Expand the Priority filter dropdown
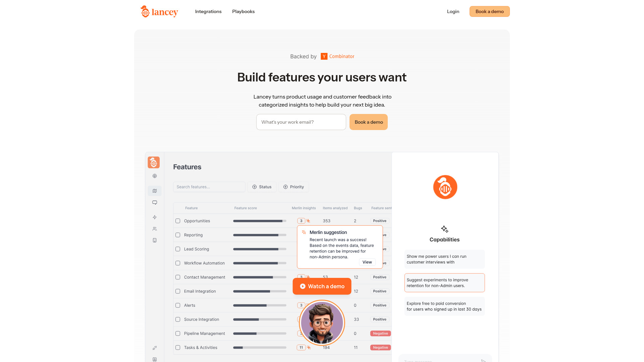This screenshot has height=362, width=644. point(293,186)
